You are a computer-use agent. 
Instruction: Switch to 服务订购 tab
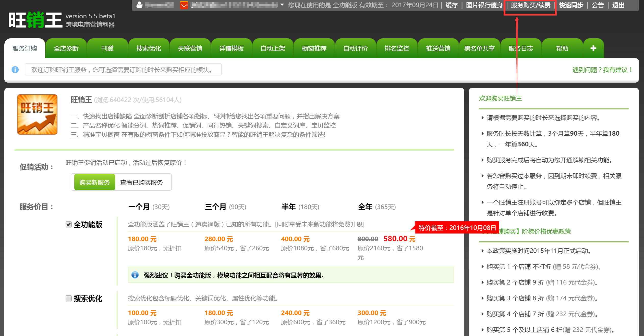coord(25,48)
